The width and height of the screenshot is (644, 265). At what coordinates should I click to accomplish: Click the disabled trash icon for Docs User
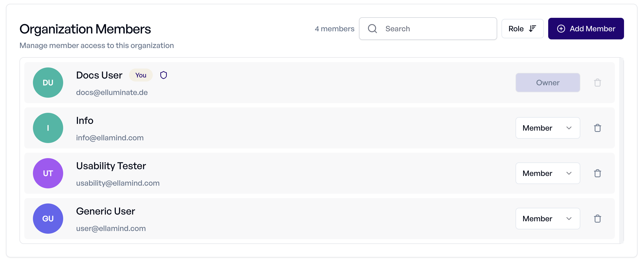click(597, 83)
